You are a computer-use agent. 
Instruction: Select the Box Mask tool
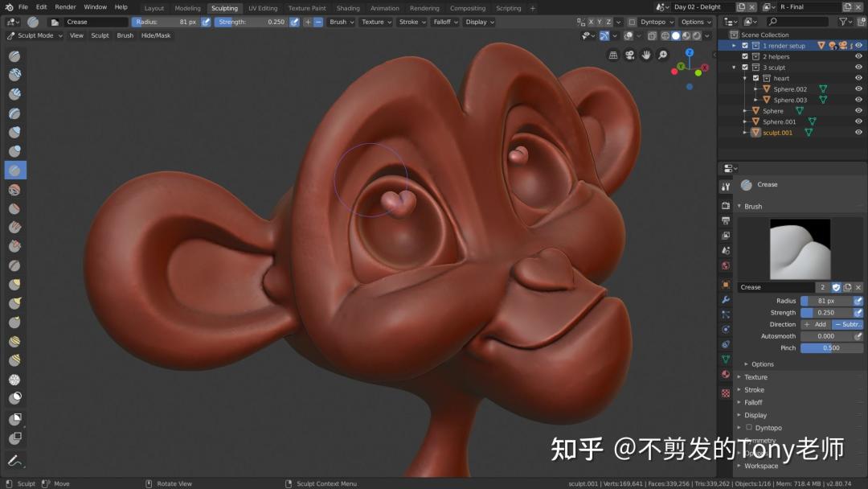click(x=15, y=419)
